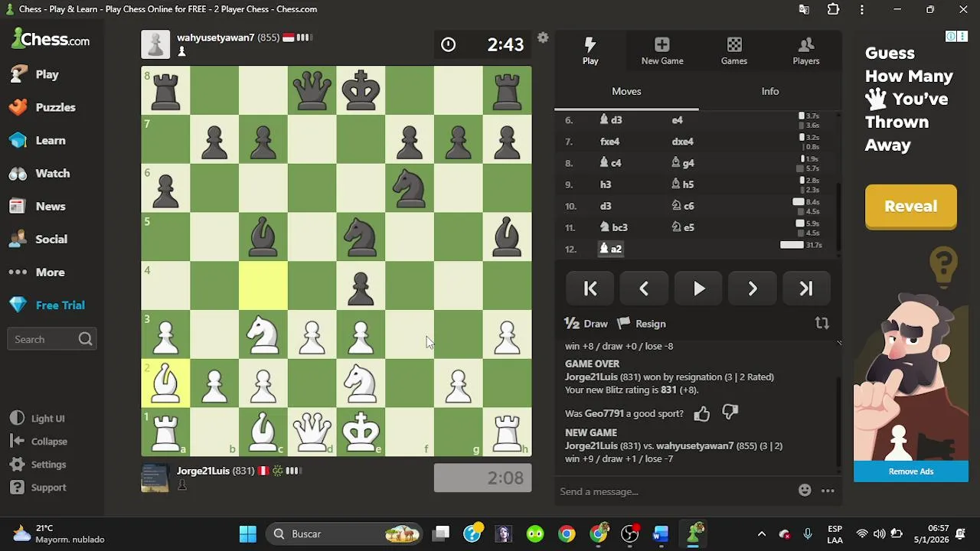This screenshot has height=551, width=980.
Task: Select the Play tab in the panel
Action: 590,51
